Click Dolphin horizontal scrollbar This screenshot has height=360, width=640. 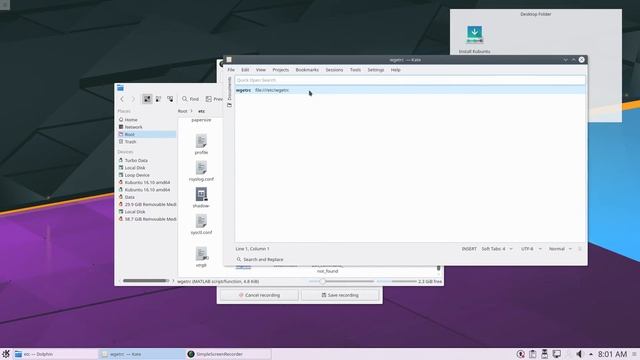(146, 281)
